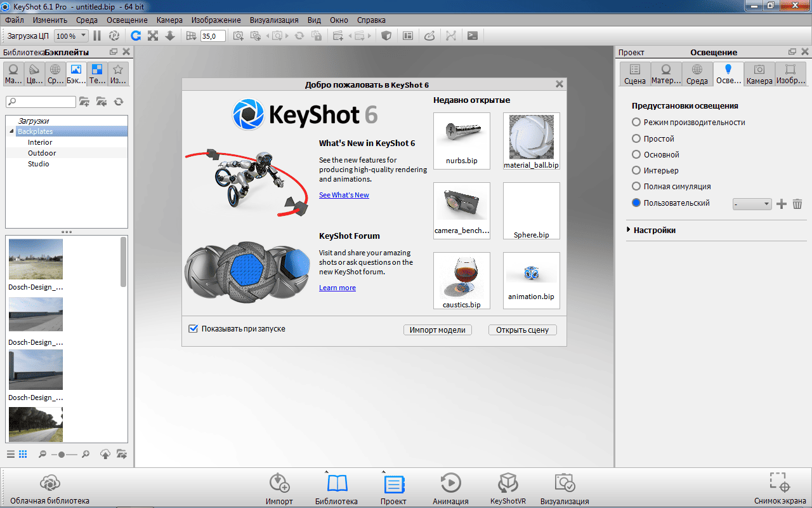Click the Открыть сцену button

(x=523, y=330)
